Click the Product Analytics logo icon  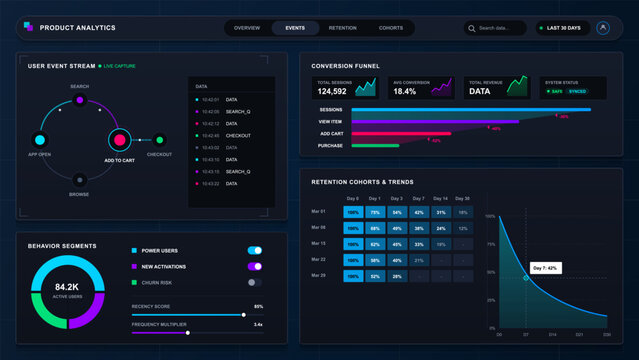(28, 27)
